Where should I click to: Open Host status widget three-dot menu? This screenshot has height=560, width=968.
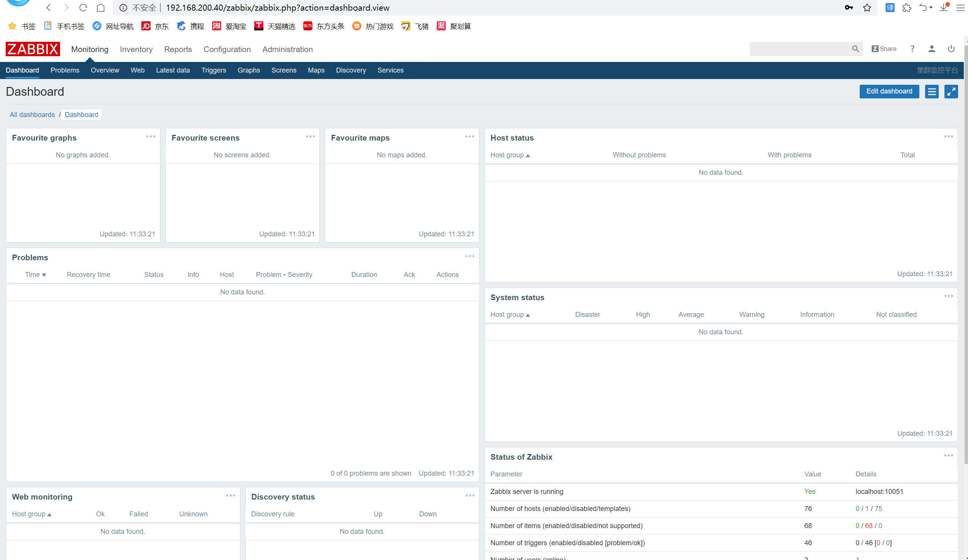pos(948,137)
